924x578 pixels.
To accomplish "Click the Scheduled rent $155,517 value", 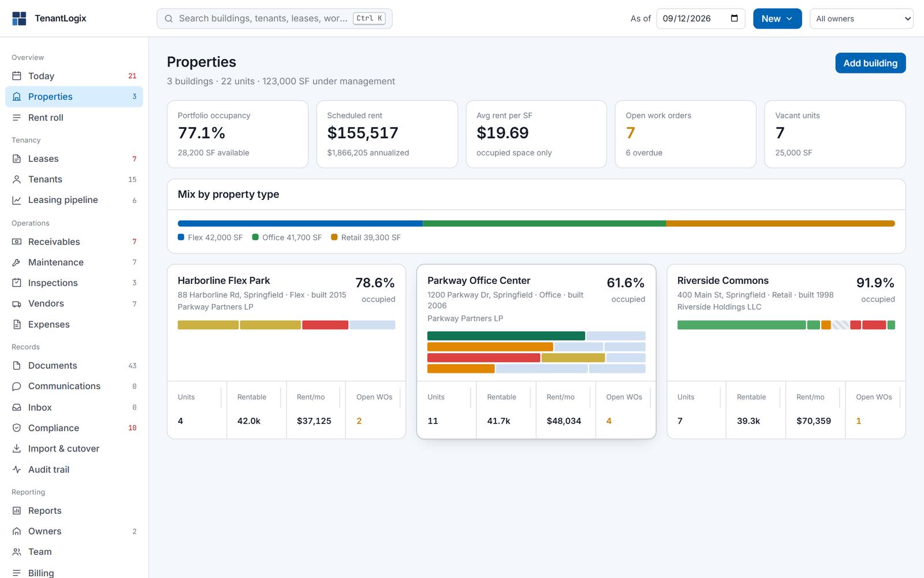I will [363, 133].
